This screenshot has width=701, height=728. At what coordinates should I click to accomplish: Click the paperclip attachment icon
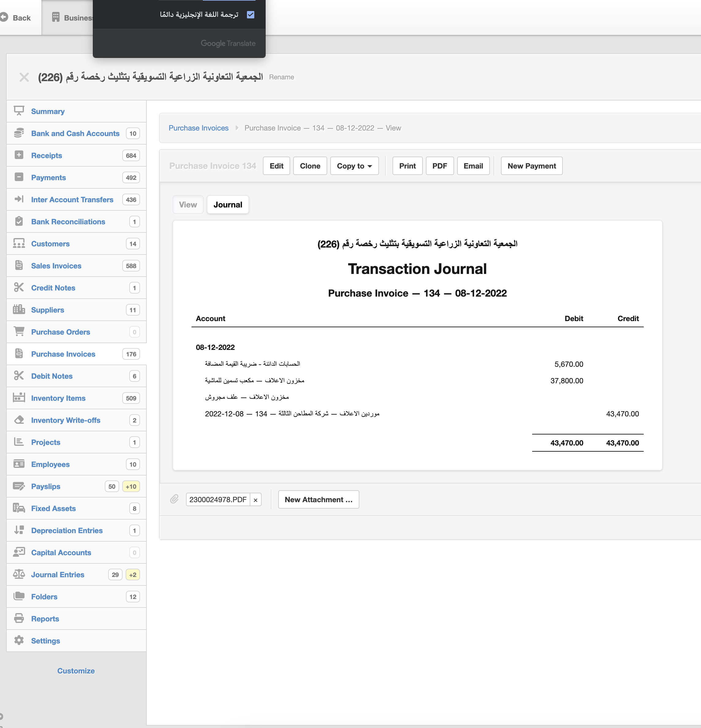(174, 499)
